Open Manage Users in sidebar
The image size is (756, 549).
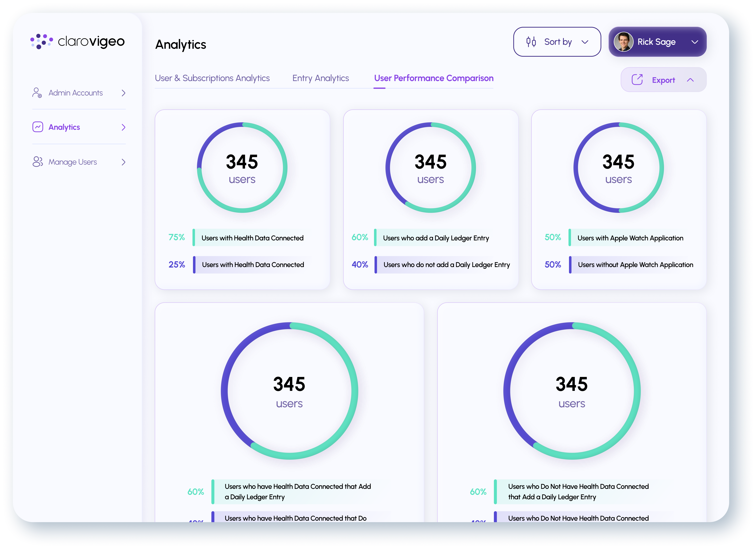(79, 162)
